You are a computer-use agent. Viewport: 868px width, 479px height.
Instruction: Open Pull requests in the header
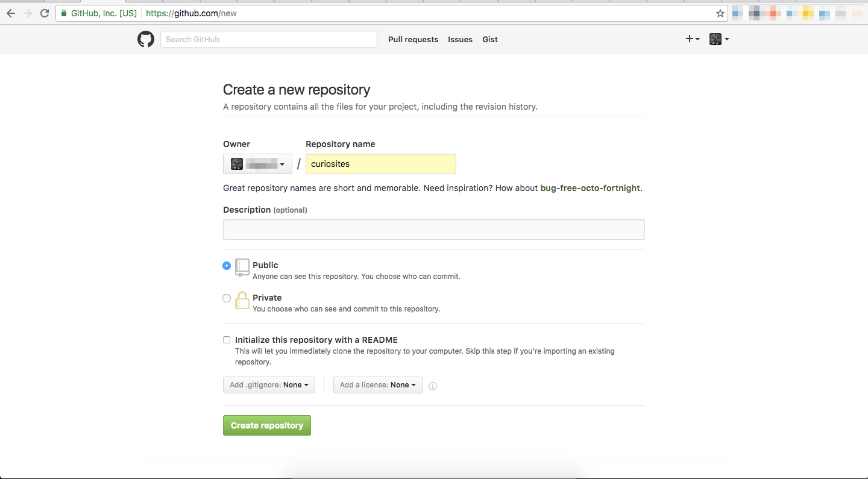[x=413, y=39]
